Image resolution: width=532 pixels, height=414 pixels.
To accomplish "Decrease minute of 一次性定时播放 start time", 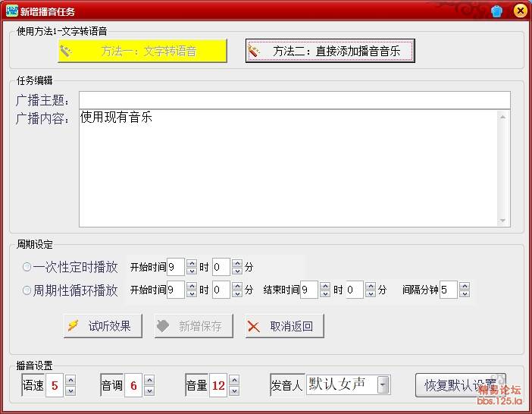I will click(237, 271).
